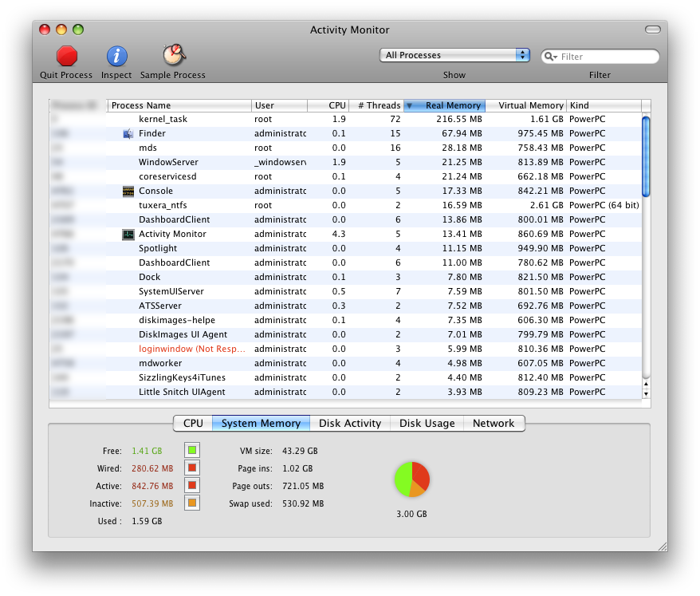
Task: Click the magnifier icon in Filter field
Action: 551,57
